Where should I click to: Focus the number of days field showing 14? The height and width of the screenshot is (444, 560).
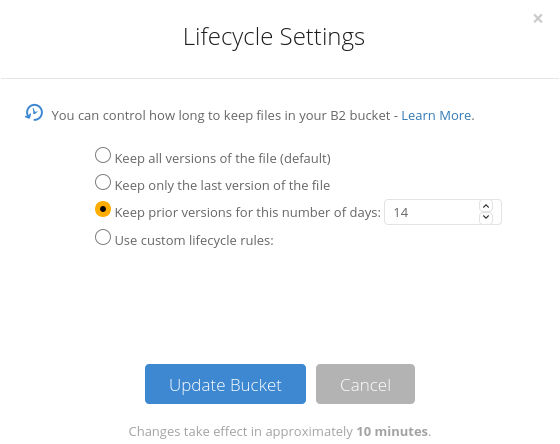[x=431, y=212]
